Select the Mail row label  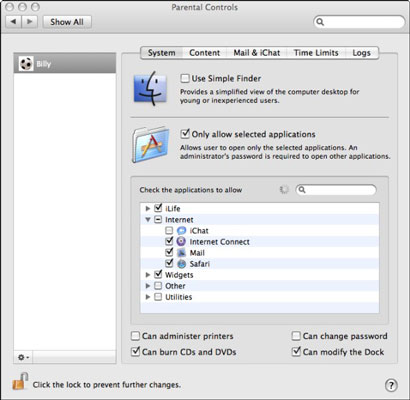pyautogui.click(x=197, y=253)
